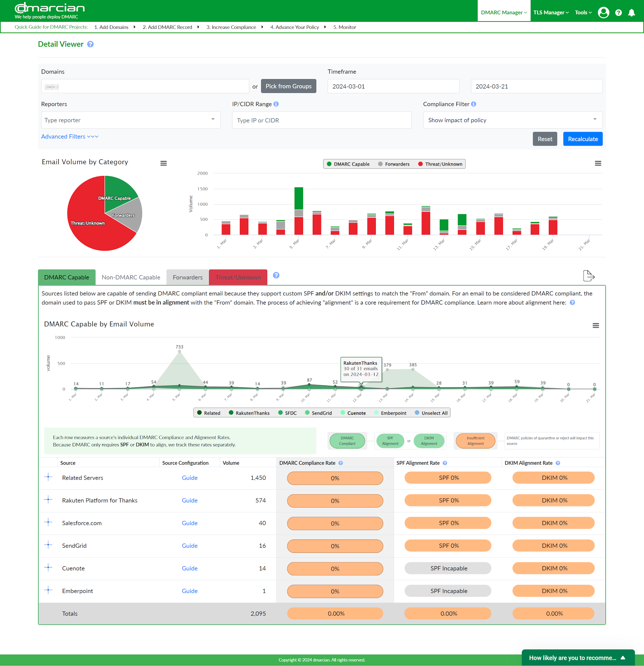Click the export/download icon in DMARC Capable table
Viewport: 644px width, 666px height.
(587, 276)
